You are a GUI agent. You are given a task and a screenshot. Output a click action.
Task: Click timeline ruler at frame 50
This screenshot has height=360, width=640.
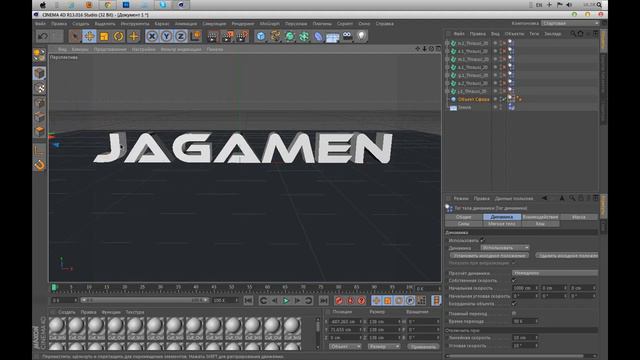point(231,288)
